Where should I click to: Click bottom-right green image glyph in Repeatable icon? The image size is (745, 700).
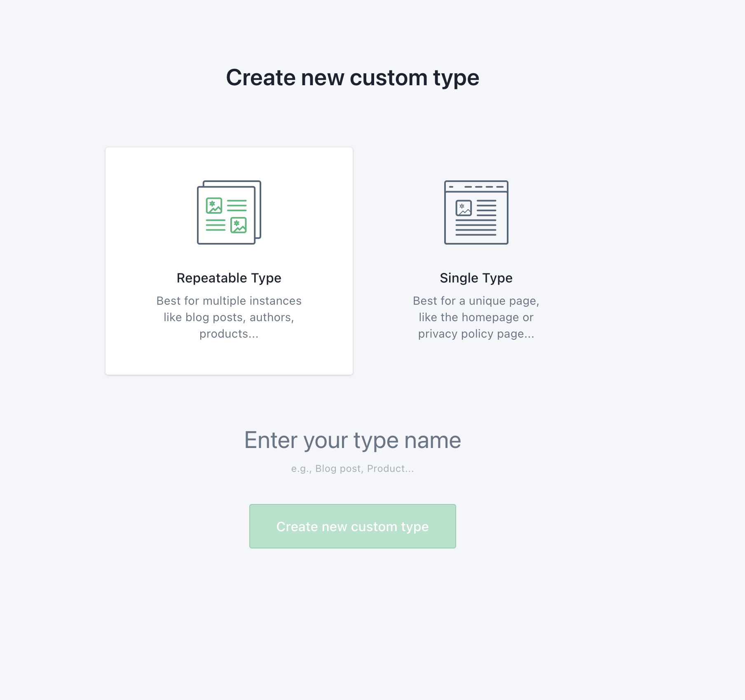coord(239,225)
